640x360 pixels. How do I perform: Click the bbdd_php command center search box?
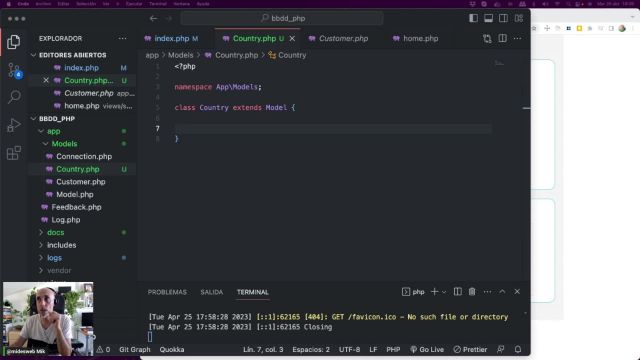(282, 18)
